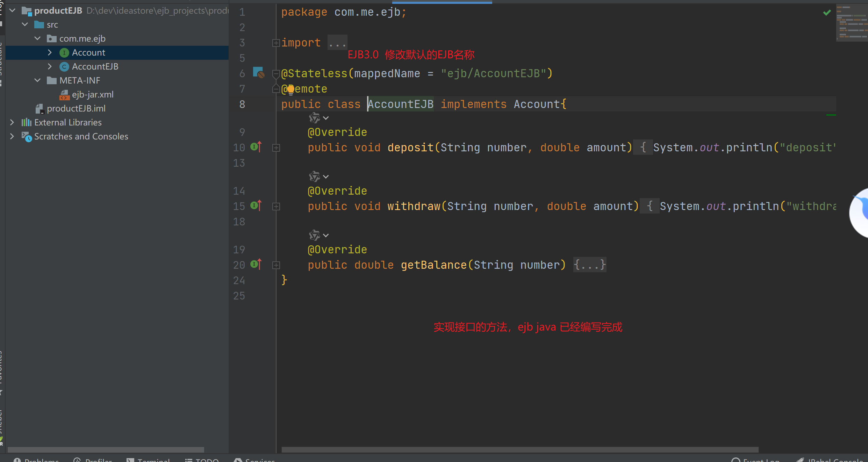This screenshot has height=462, width=868.
Task: Click the @Override annotation above deposit
Action: pyautogui.click(x=337, y=132)
